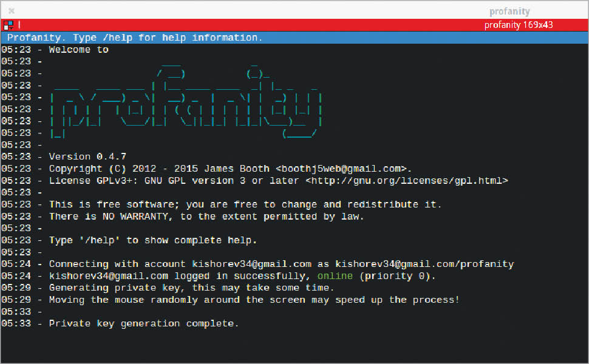
Task: Click 'Moving the mouse randomly' line
Action: 254,300
